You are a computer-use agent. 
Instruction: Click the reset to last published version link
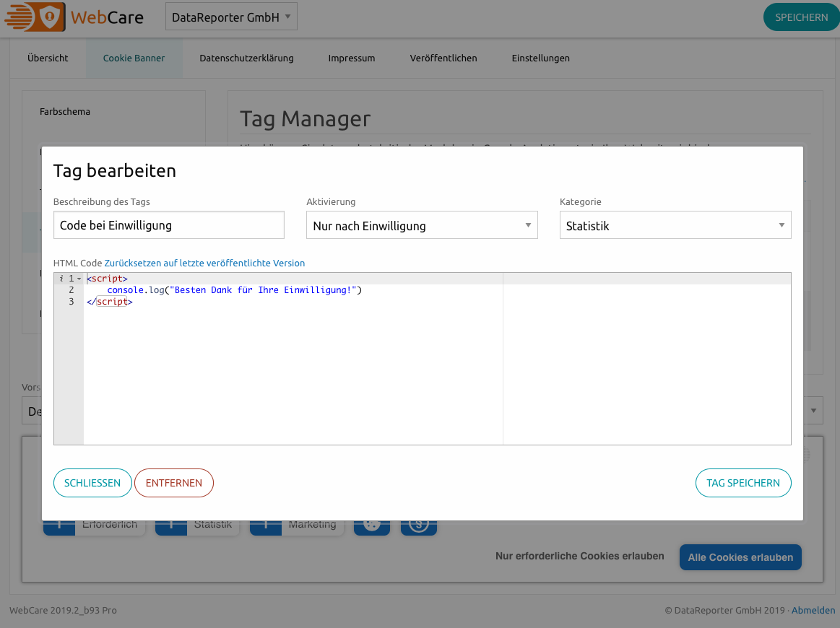(204, 263)
